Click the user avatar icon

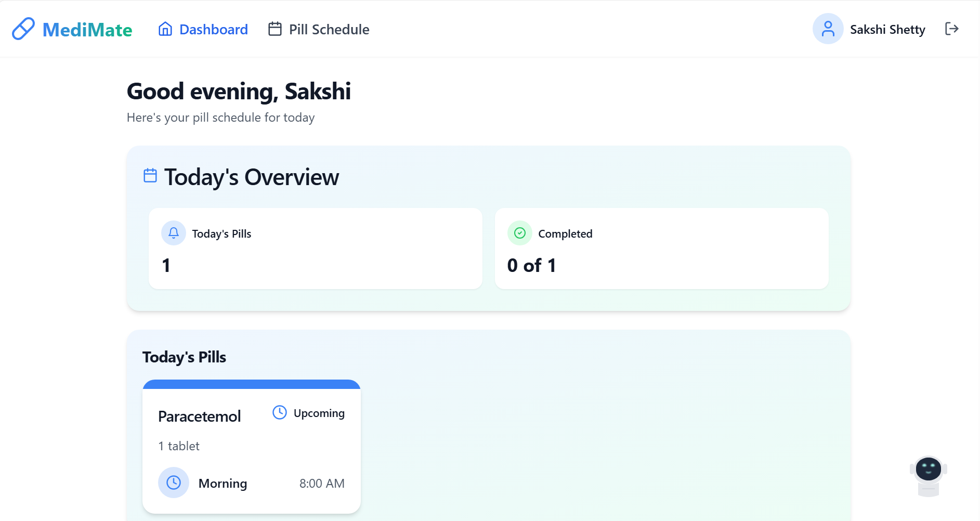click(828, 29)
